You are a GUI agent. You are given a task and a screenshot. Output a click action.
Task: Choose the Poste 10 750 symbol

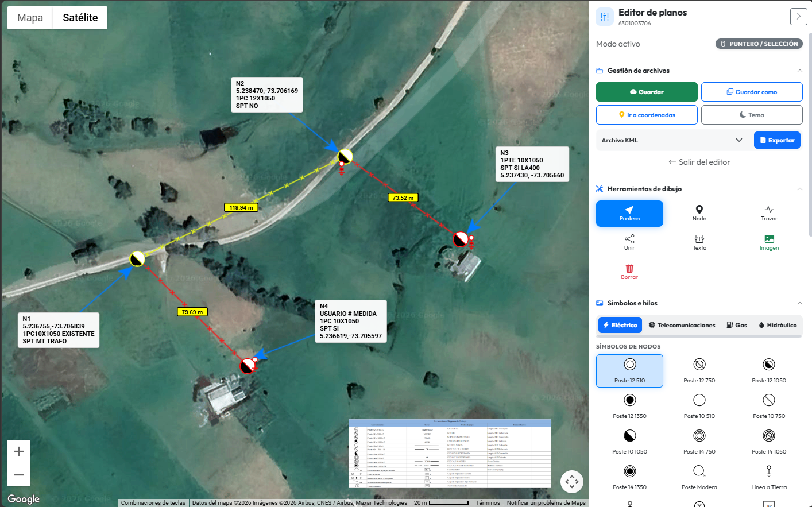pos(769,407)
